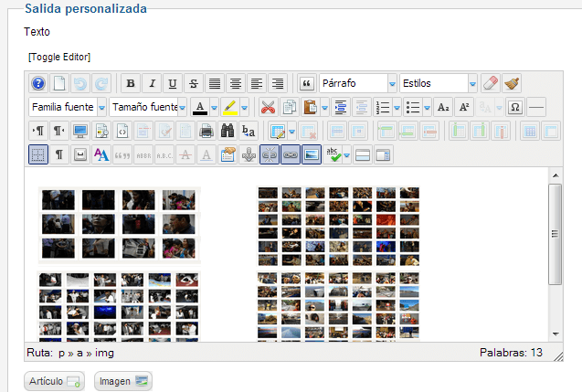
Task: Open the font style AA icon
Action: [x=101, y=154]
